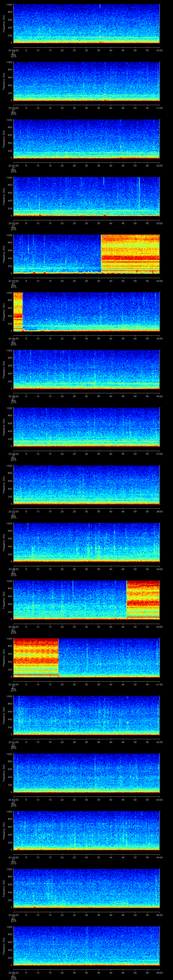The image size is (173, 980).
Task: Click the 41:00 end time label
Action: pos(160,684)
